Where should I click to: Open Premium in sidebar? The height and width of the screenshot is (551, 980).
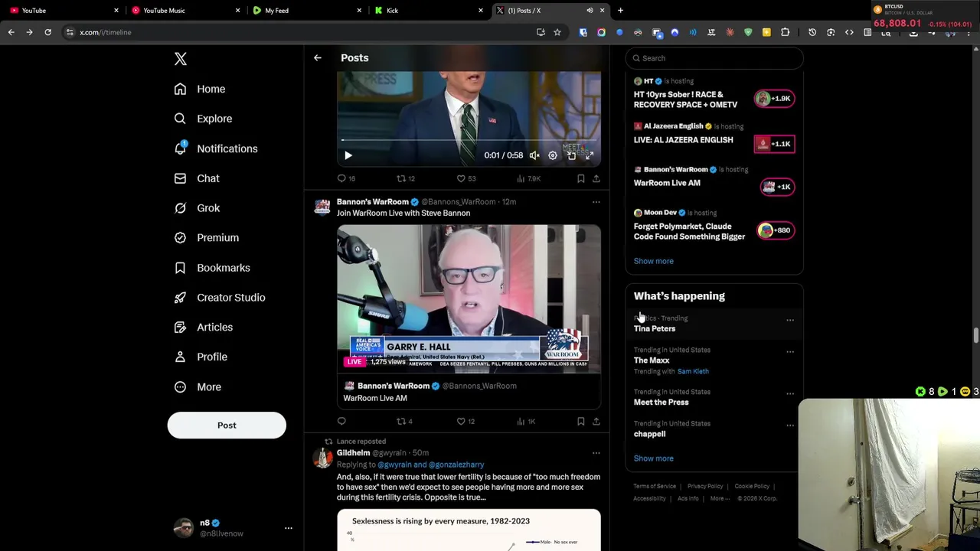[x=207, y=238]
